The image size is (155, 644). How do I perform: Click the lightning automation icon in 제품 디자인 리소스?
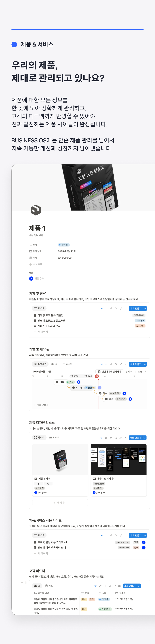(111, 438)
